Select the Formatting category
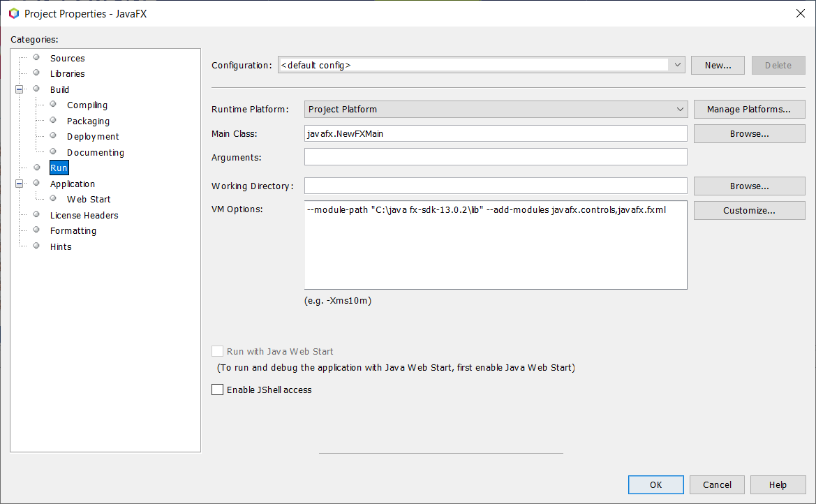 point(73,230)
